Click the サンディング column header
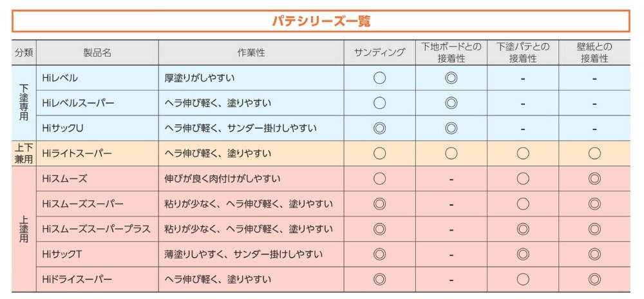Screen dimensions: 644x299 (x=379, y=53)
